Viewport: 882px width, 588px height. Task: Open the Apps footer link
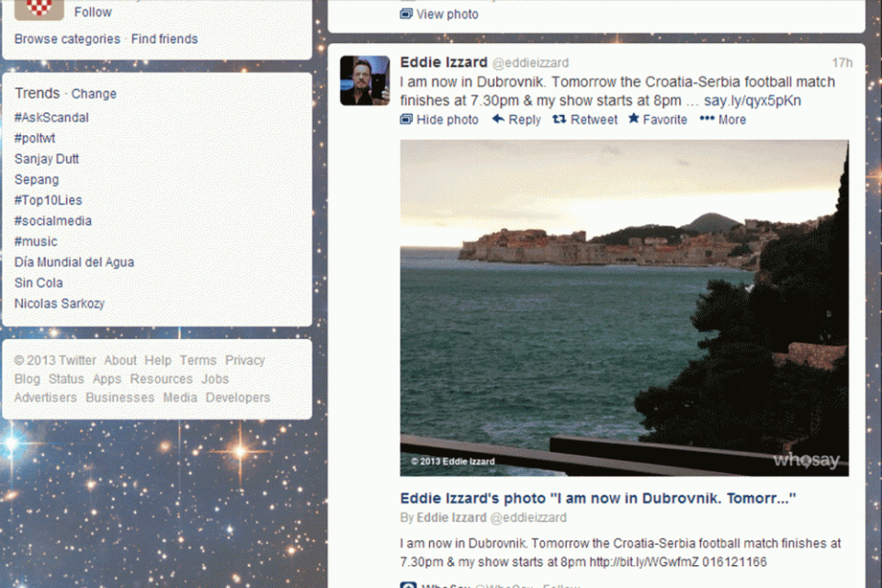click(x=107, y=379)
